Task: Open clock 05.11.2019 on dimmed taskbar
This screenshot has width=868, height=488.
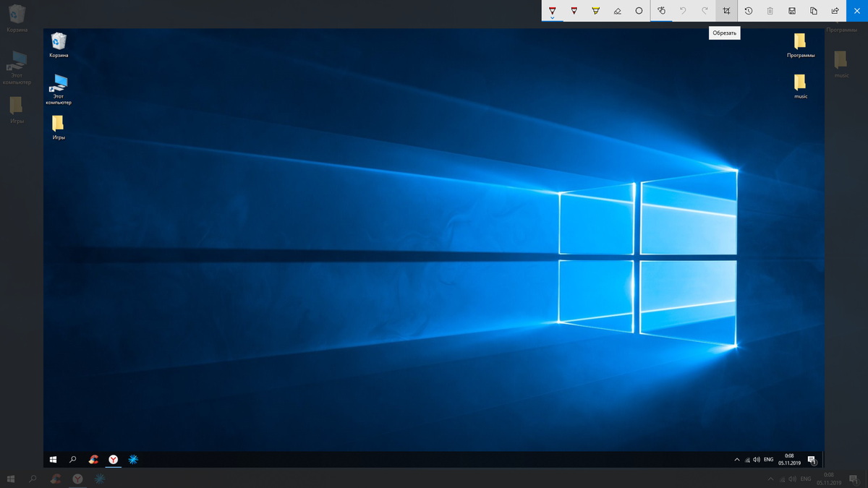Action: (828, 479)
